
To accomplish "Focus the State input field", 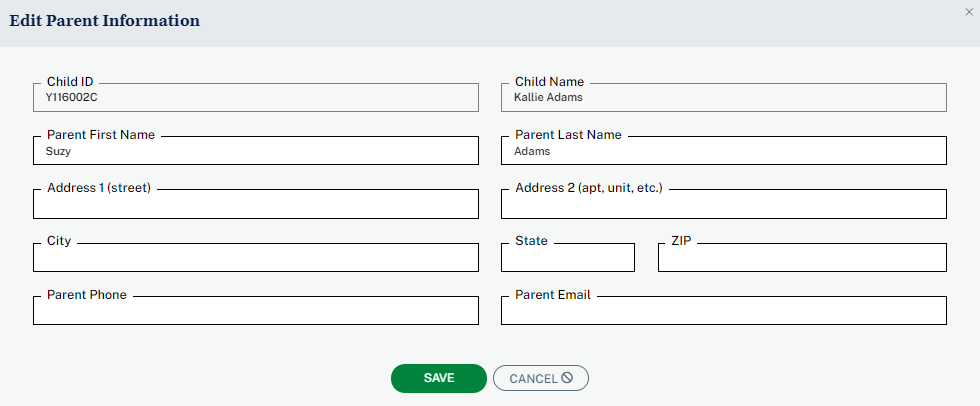I will pos(567,258).
